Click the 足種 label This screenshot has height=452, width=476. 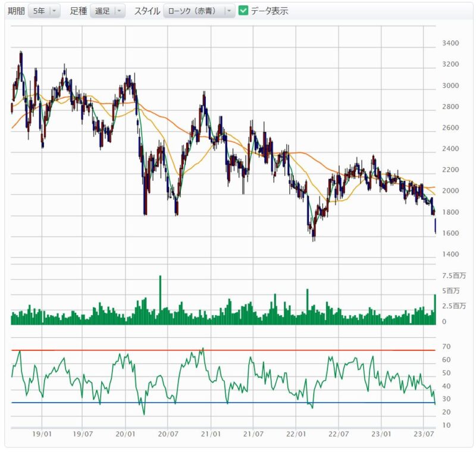[x=79, y=11]
